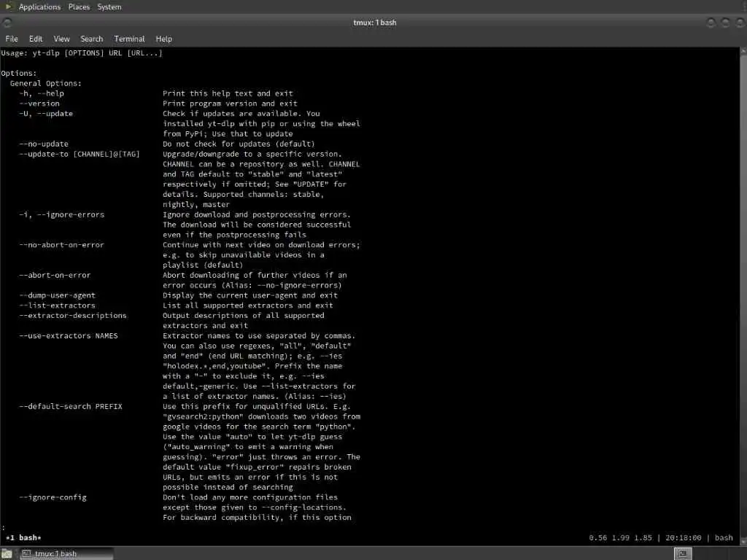Click 'Display the current user-agent and exit'

pos(250,295)
